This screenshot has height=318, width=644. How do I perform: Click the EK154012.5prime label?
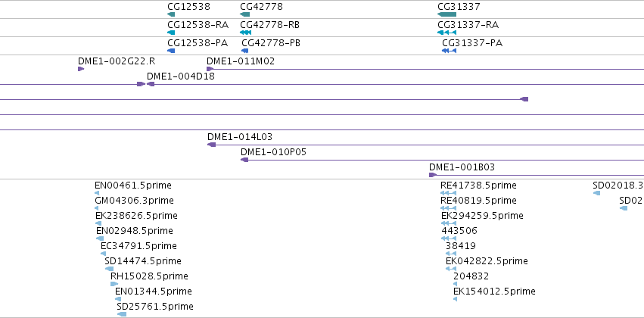tap(494, 291)
